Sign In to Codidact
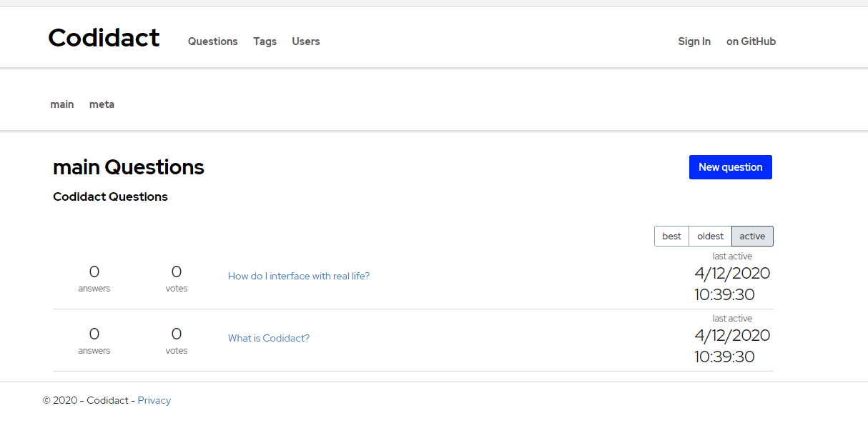Viewport: 868px width, 443px height. [694, 41]
